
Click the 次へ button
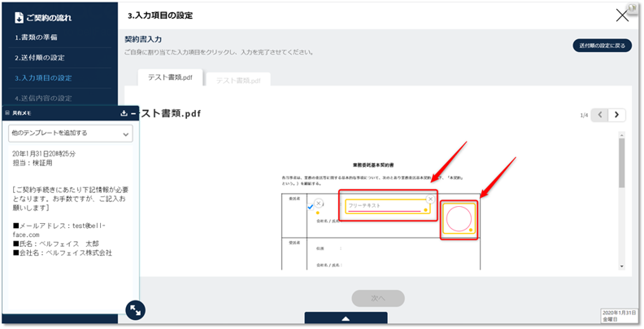[x=378, y=298]
